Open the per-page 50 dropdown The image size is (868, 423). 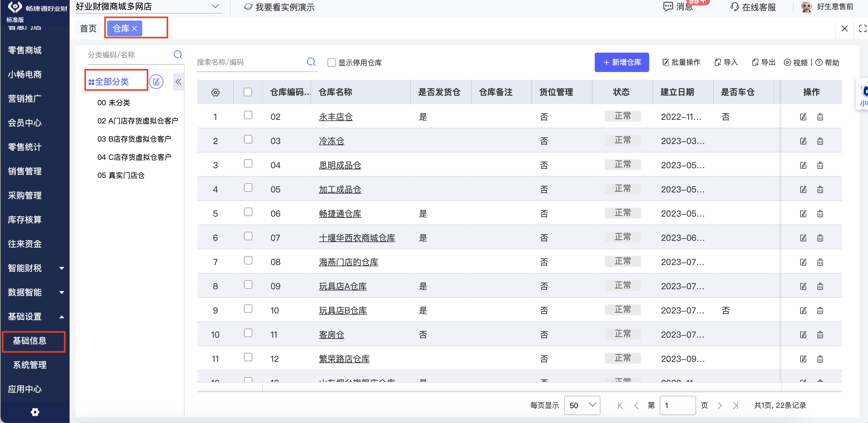582,405
